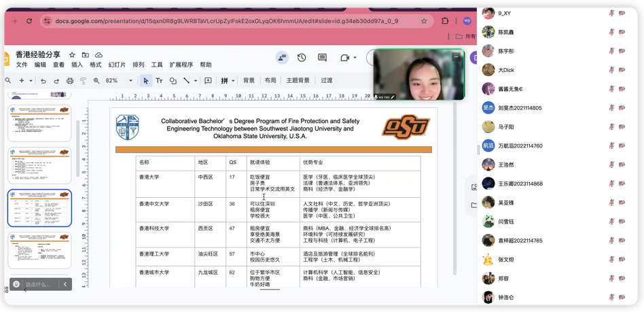Click the orange divider bar on the slide
Viewport: 644px width, 314px height.
pos(273,150)
